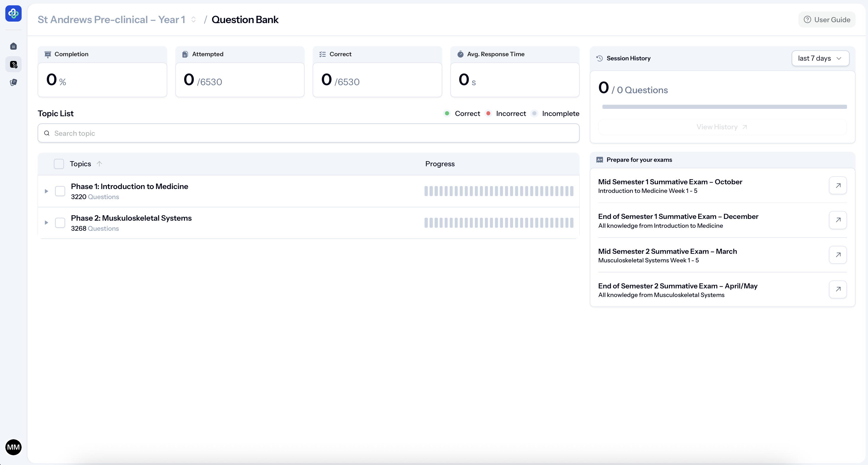Open Mid Semester 1 Summative Exam arrow

pos(838,185)
